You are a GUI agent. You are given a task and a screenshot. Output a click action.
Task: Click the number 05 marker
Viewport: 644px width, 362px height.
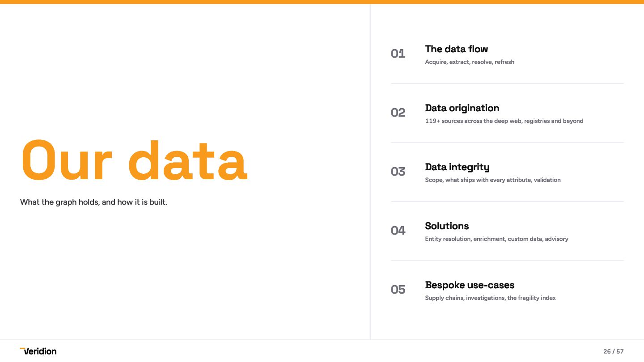(x=398, y=290)
